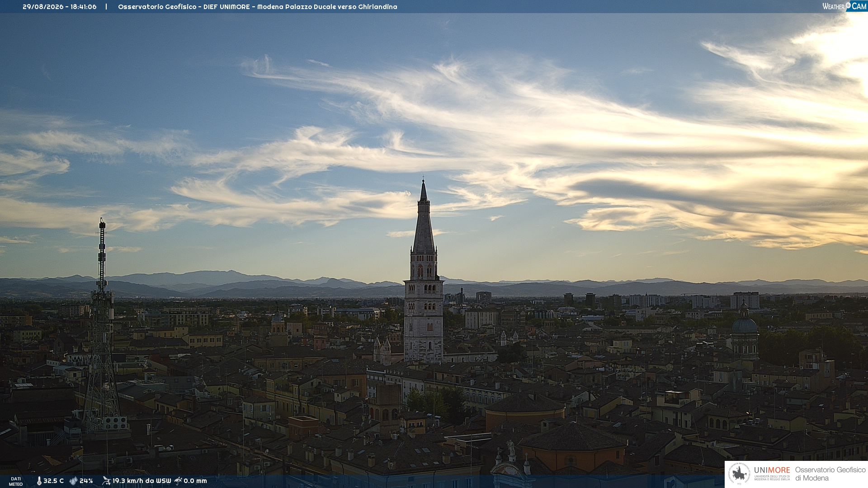This screenshot has height=488, width=868.
Task: Click the Ghirlandina tower spire tip
Action: (423, 181)
